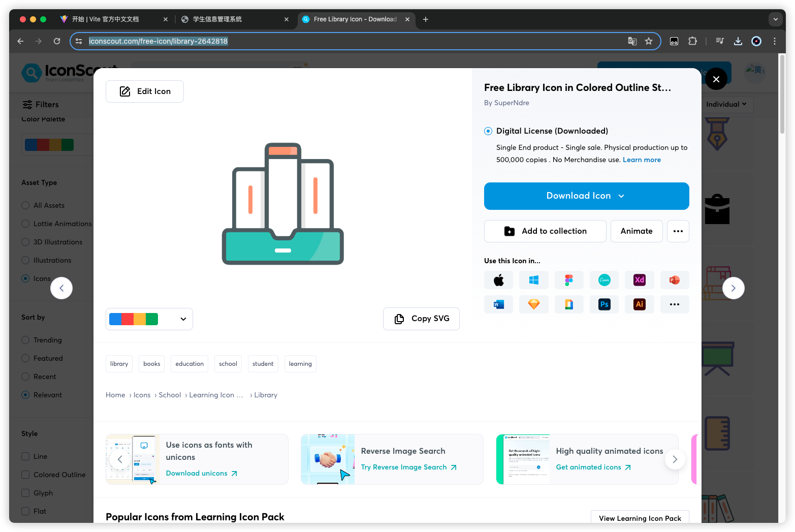Select the Adobe XD icon

640,280
